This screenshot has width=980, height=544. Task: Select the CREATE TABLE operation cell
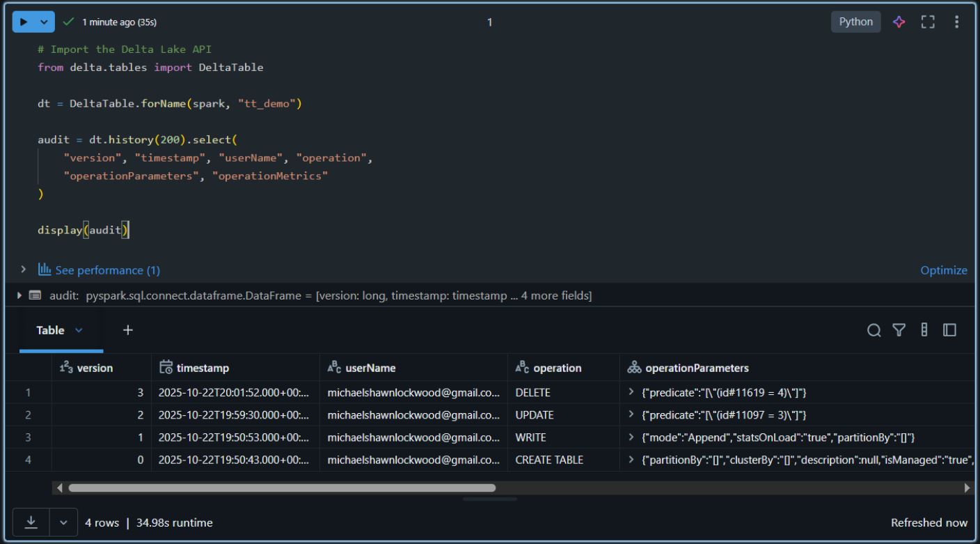point(563,460)
